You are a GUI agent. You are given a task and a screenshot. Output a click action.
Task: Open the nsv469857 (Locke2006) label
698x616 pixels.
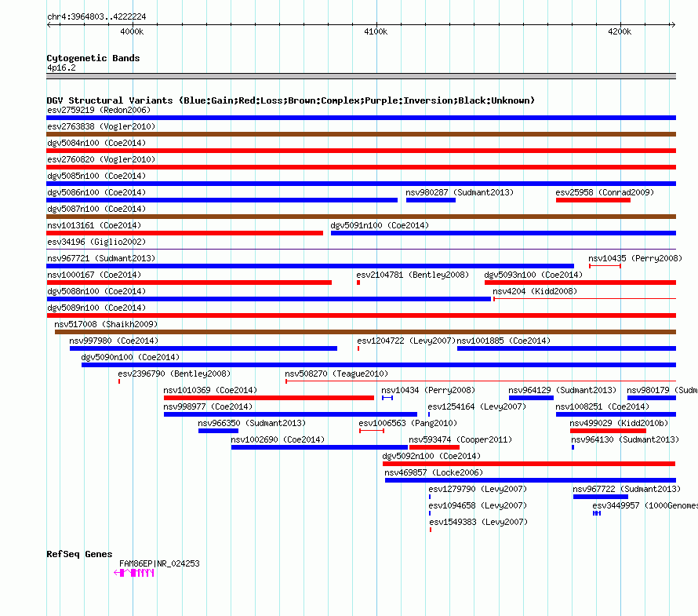point(434,472)
